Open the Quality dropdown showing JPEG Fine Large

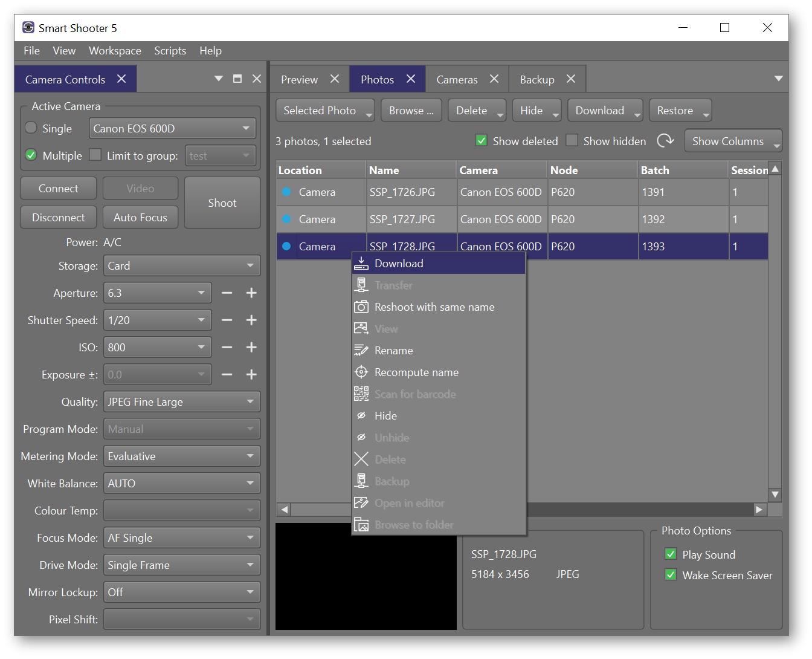coord(181,401)
